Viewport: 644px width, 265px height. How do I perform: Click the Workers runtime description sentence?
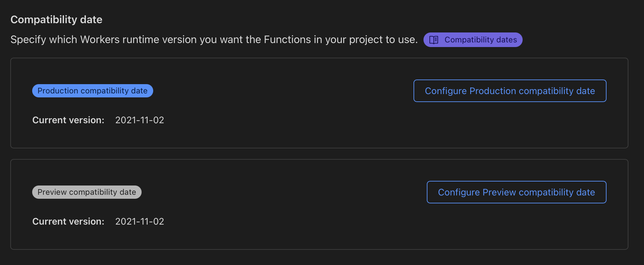pos(214,40)
